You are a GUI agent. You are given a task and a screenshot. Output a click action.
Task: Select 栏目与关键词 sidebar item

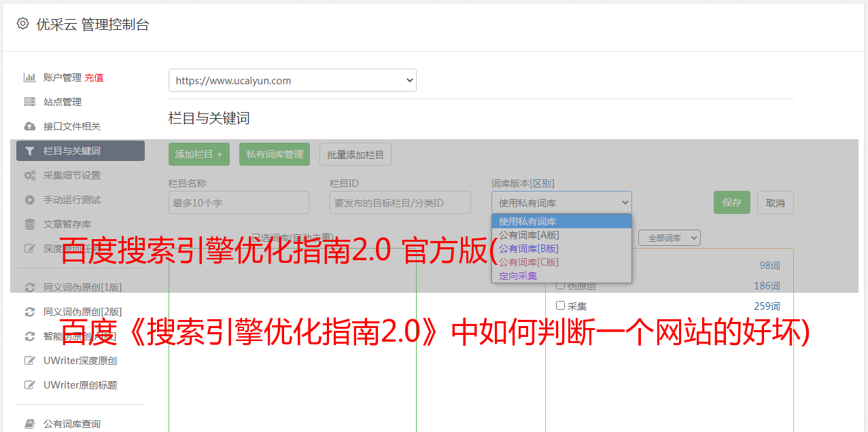point(80,151)
